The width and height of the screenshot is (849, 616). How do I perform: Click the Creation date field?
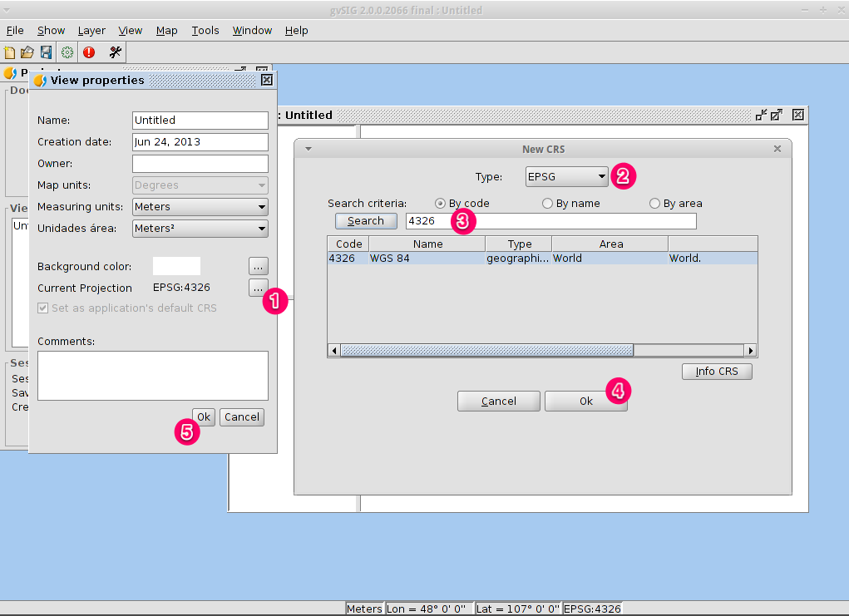point(200,142)
